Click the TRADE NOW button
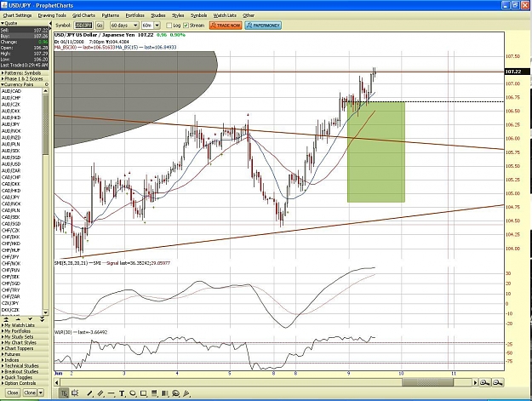 pyautogui.click(x=226, y=26)
